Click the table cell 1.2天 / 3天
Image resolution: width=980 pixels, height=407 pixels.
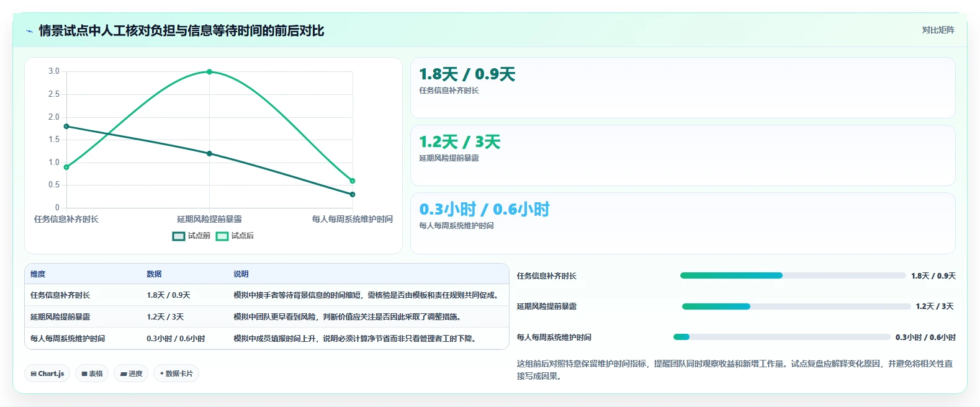165,317
